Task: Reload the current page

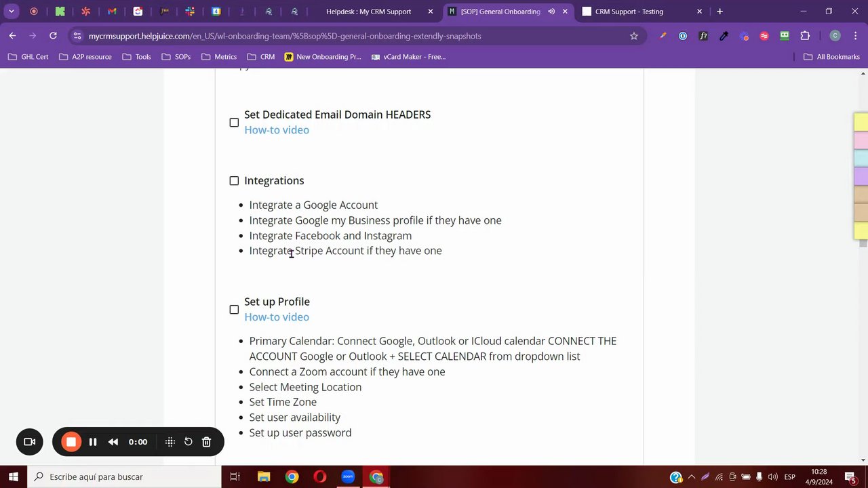Action: (x=53, y=36)
